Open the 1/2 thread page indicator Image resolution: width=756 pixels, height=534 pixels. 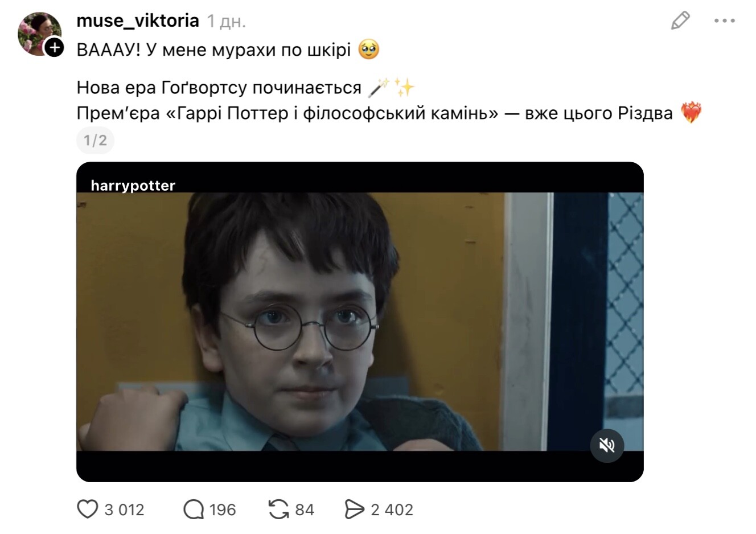click(x=95, y=140)
